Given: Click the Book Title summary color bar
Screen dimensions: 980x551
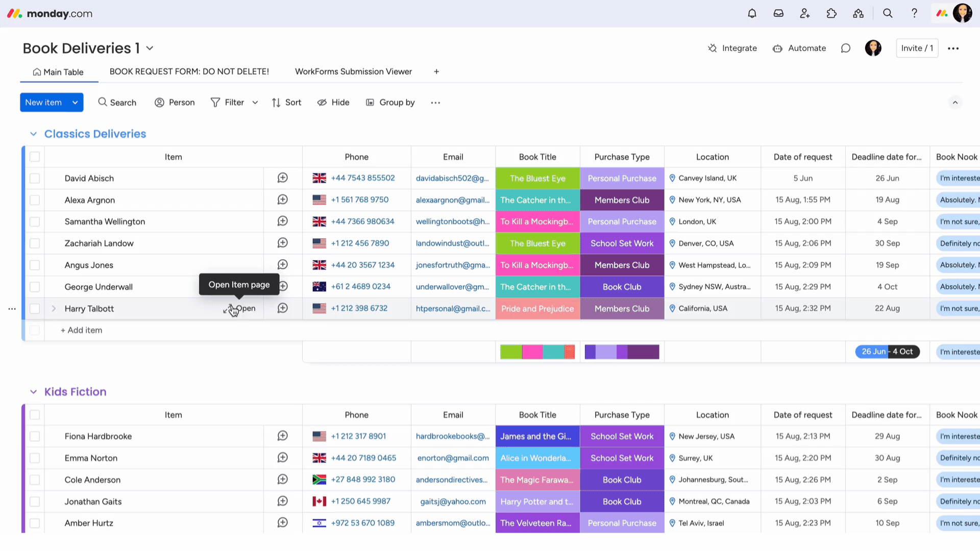Looking at the screenshot, I should pos(537,352).
